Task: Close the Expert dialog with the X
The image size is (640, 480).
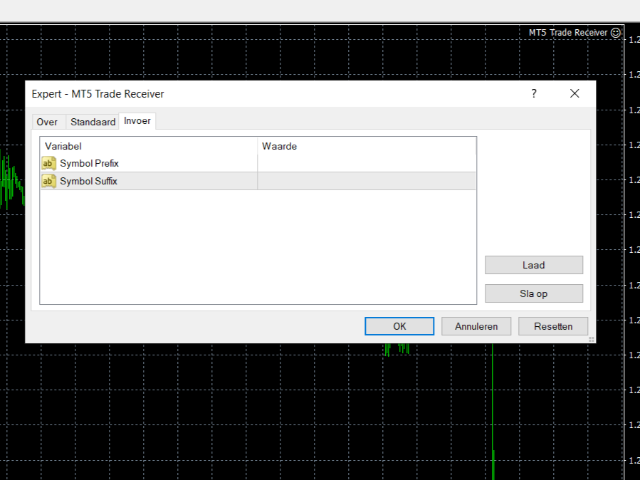Action: [574, 94]
